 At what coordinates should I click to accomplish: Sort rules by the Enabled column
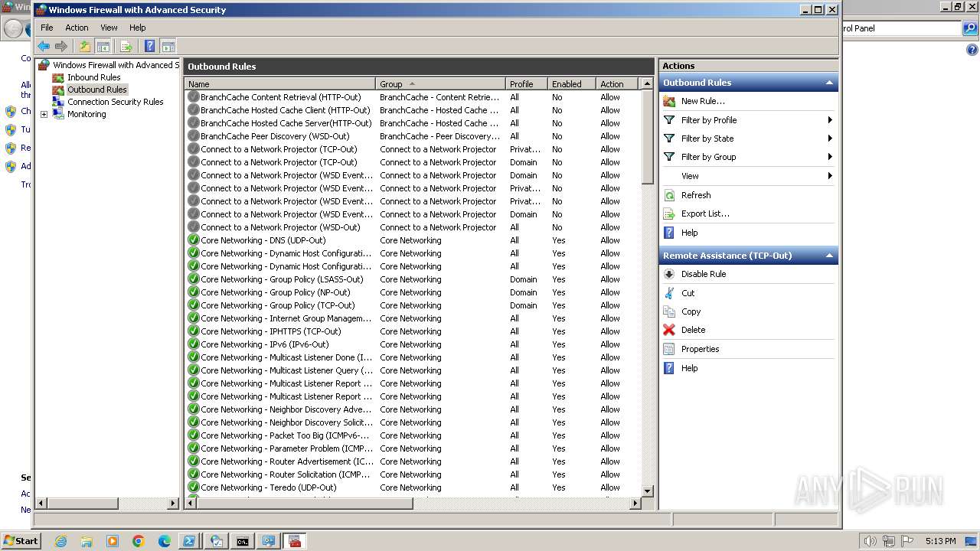[572, 84]
